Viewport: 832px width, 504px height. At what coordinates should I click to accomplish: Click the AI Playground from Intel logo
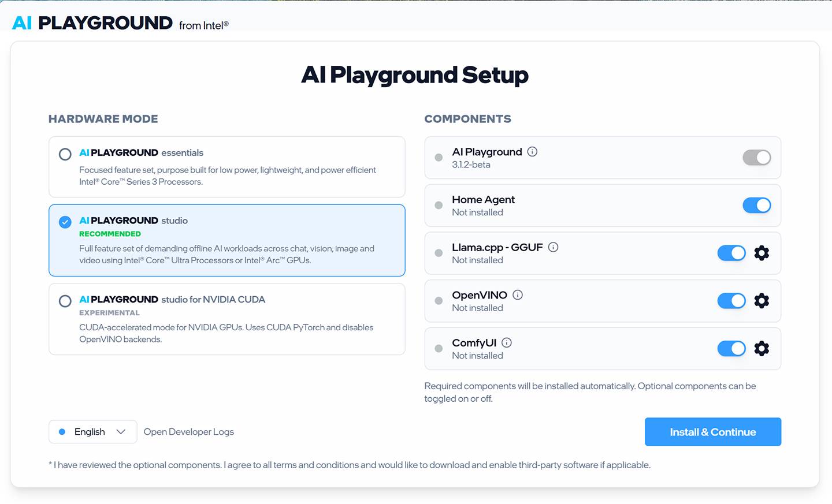(120, 23)
